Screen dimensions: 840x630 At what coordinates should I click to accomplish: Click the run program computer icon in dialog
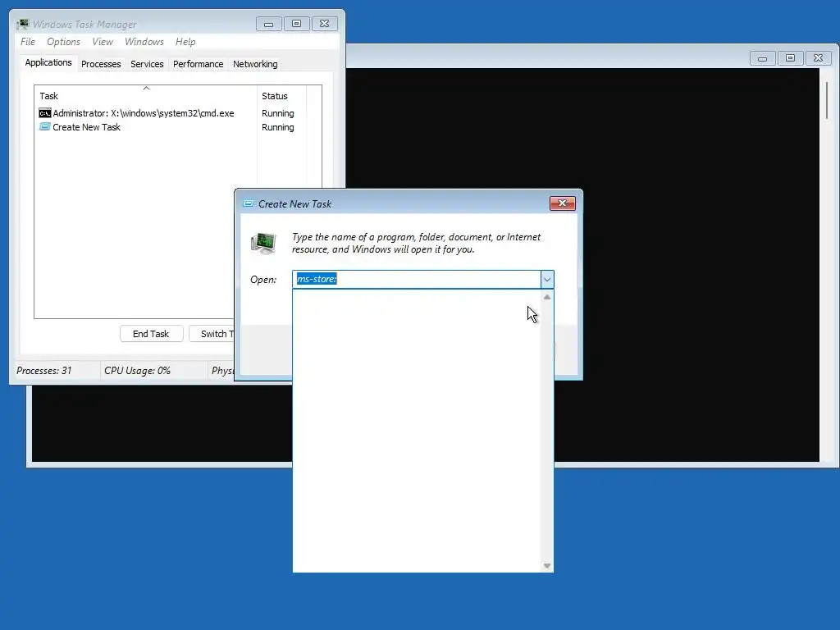pos(263,243)
